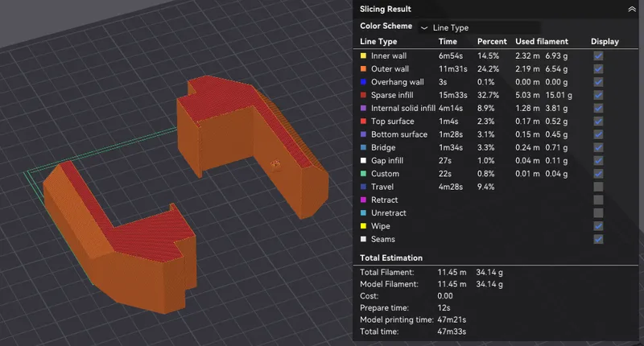This screenshot has height=346, width=644.
Task: Open the Color Scheme Line Type dropdown
Action: (x=479, y=27)
